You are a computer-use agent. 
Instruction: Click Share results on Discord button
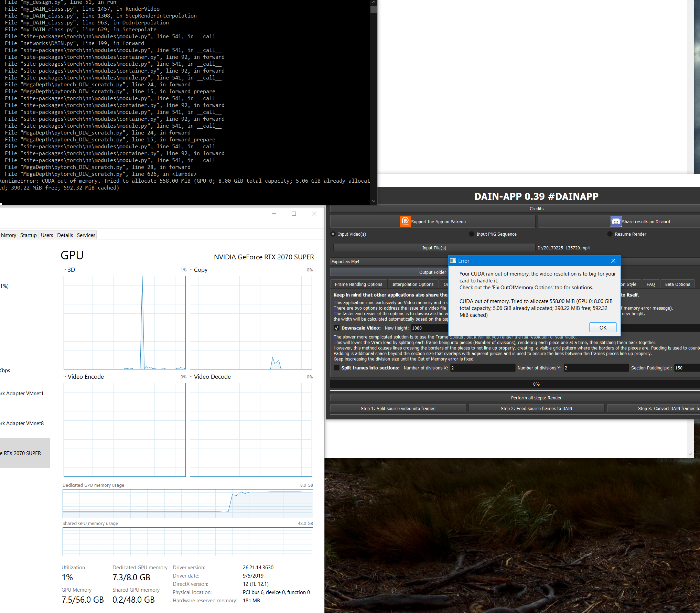[619, 222]
